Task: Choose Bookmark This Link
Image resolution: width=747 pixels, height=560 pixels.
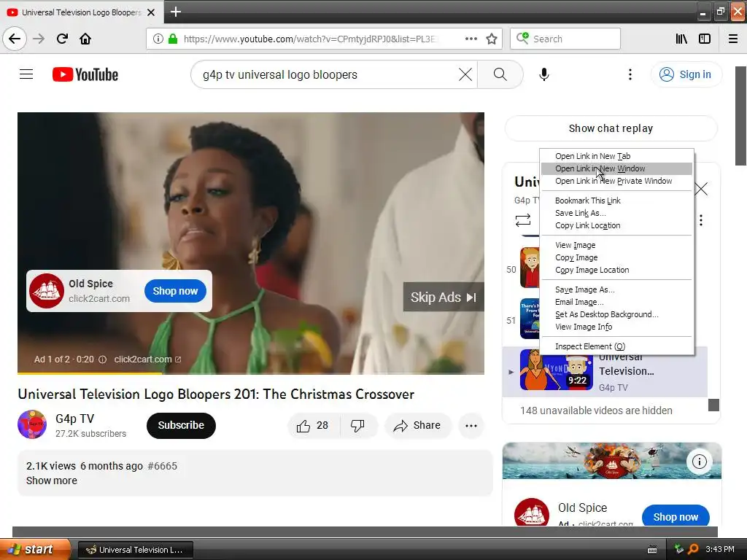Action: pyautogui.click(x=616, y=201)
